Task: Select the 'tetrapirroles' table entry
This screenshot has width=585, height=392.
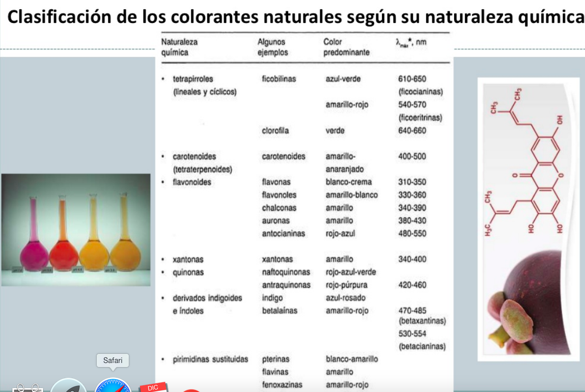Action: point(193,79)
